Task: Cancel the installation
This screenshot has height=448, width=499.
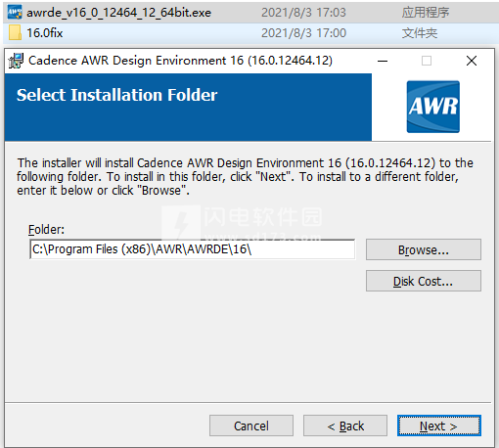Action: pos(251,426)
